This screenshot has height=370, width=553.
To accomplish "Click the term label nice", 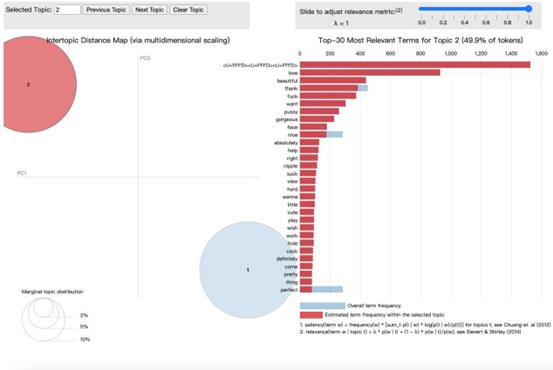I will click(x=293, y=135).
